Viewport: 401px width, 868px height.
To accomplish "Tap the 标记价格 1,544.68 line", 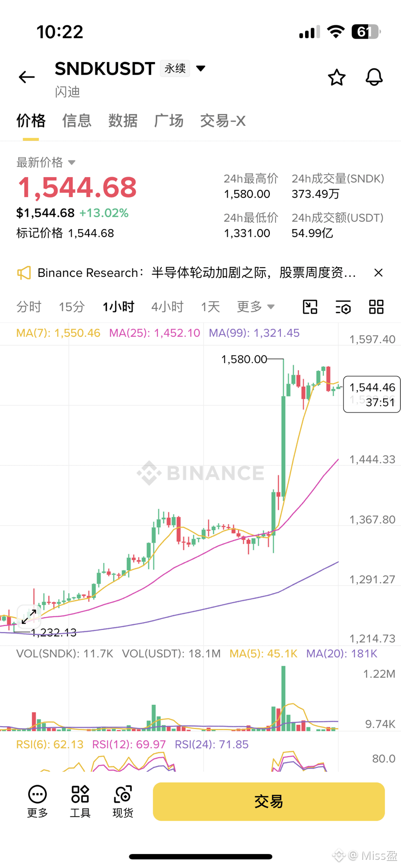I will (x=65, y=233).
